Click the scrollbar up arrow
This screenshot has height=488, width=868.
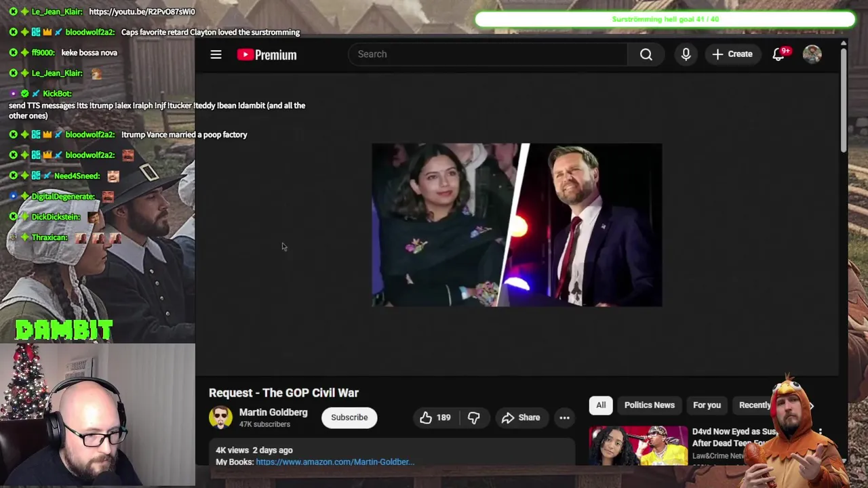(x=843, y=43)
